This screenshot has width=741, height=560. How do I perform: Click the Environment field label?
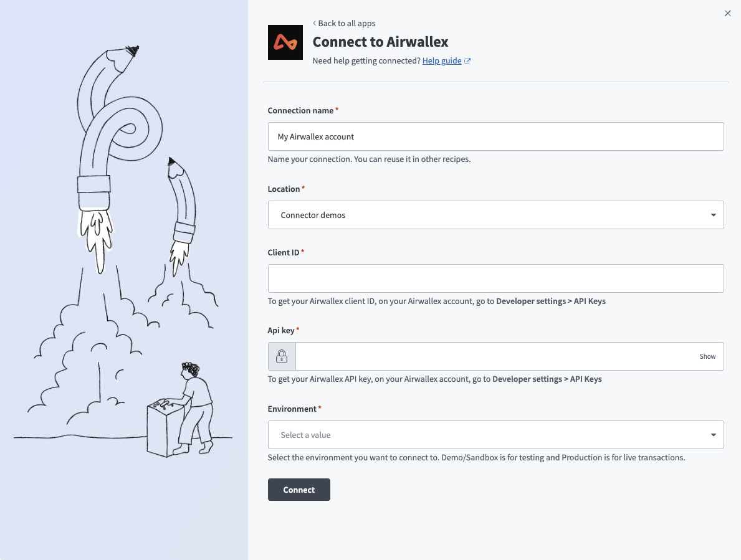(x=292, y=409)
